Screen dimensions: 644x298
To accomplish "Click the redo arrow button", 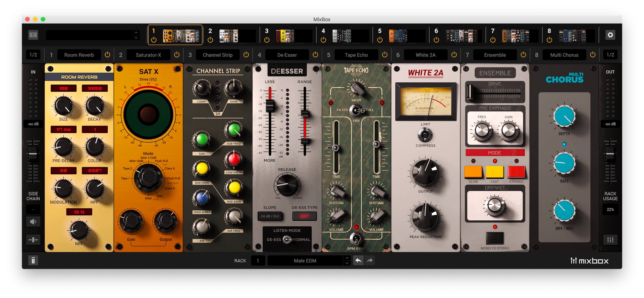I will coord(370,260).
